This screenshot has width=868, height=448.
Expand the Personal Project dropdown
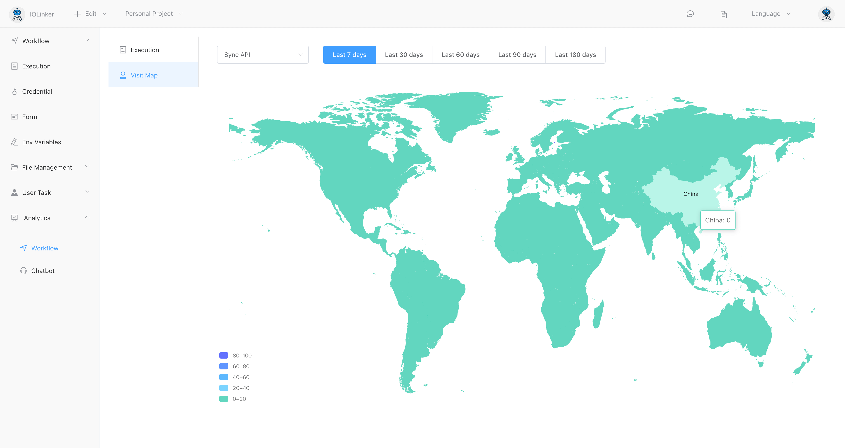(154, 14)
